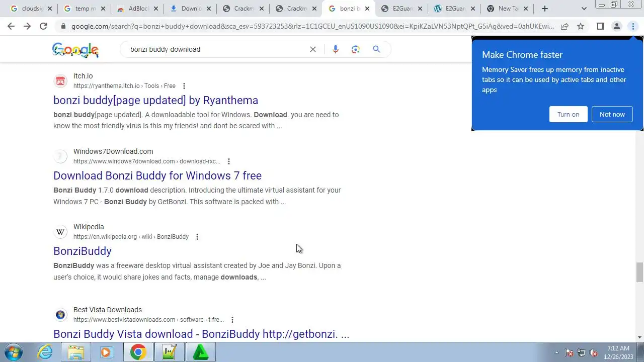Submit the search with the magnifier icon
644x362 pixels.
(x=376, y=49)
